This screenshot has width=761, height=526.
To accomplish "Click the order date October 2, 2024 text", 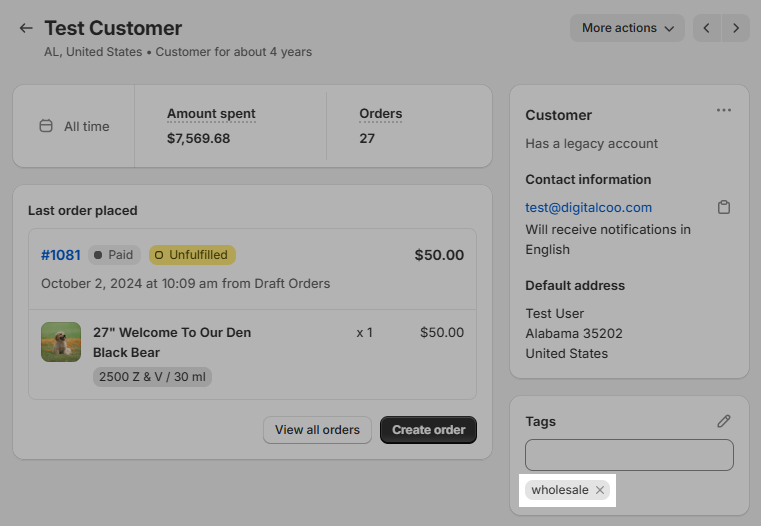I will click(185, 283).
